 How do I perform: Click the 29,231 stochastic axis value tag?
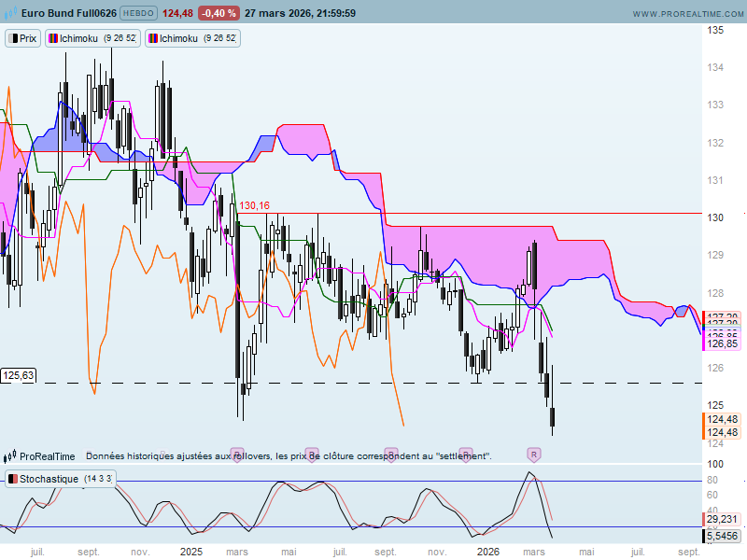pyautogui.click(x=722, y=519)
